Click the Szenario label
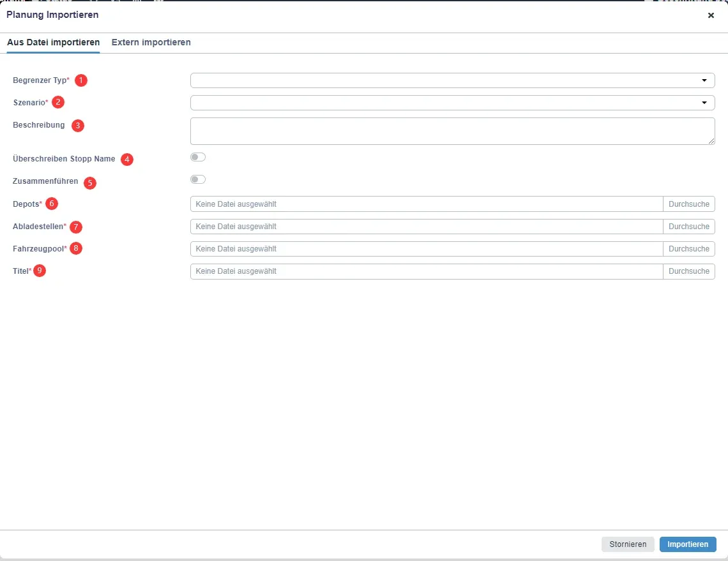 pos(30,103)
